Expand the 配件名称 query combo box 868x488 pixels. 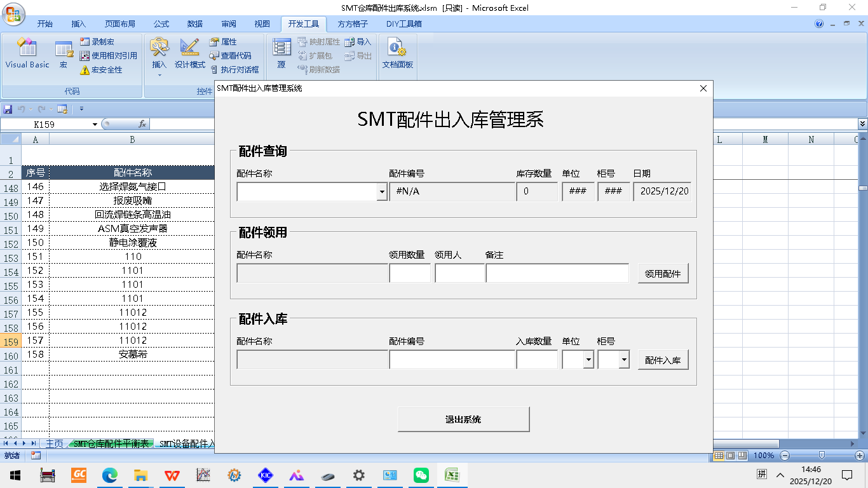(381, 192)
